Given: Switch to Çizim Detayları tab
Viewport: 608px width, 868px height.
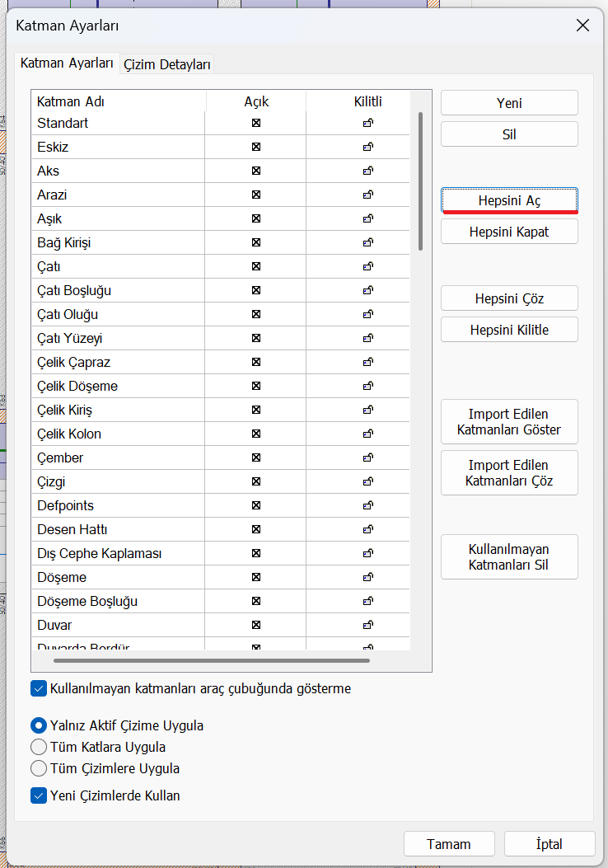Looking at the screenshot, I should click(x=167, y=65).
